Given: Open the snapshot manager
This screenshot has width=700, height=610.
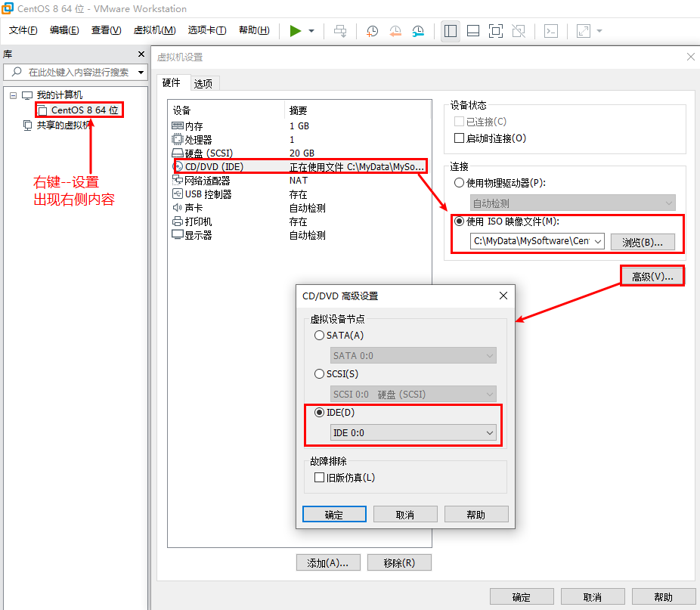Looking at the screenshot, I should (417, 31).
